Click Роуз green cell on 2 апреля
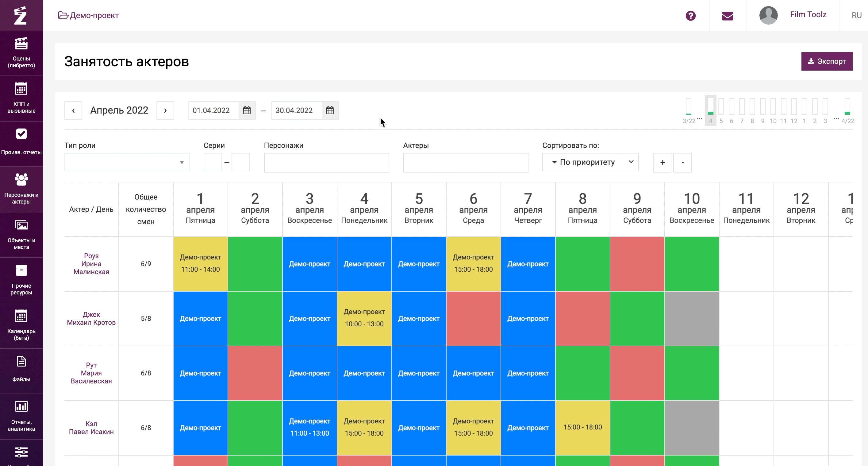This screenshot has height=466, width=868. tap(255, 264)
